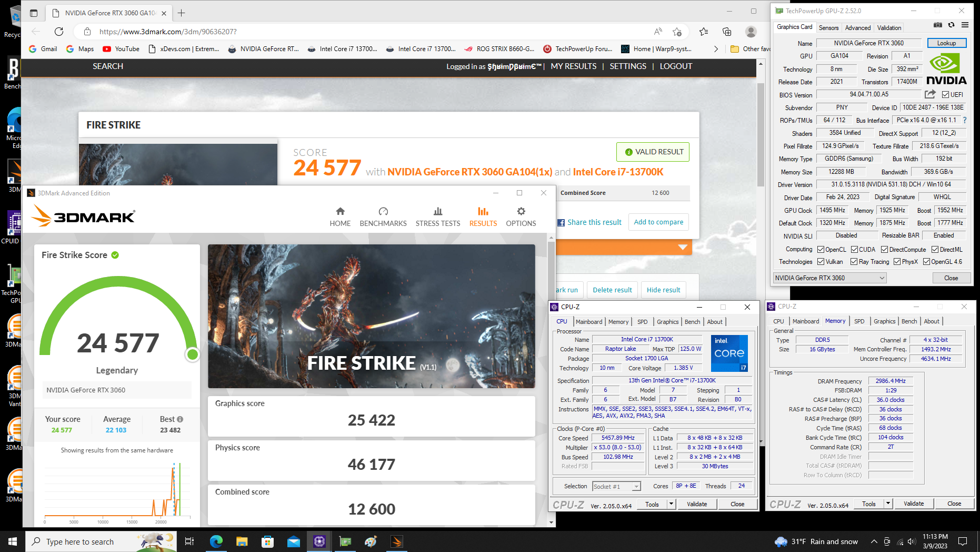This screenshot has width=980, height=552.
Task: Click GPU-Z refresh icon
Action: pyautogui.click(x=951, y=25)
